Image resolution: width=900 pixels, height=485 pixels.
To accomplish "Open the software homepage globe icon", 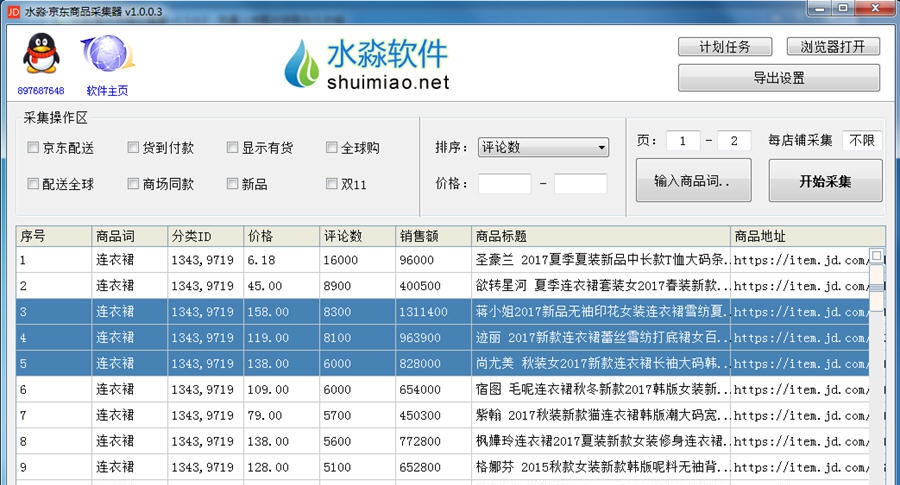I will (x=107, y=54).
